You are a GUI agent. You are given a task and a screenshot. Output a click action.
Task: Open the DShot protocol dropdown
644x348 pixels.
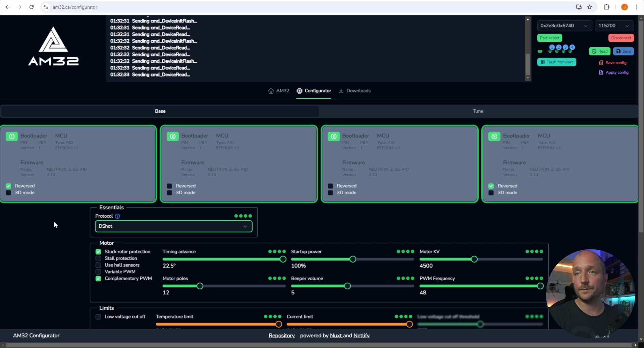point(173,226)
